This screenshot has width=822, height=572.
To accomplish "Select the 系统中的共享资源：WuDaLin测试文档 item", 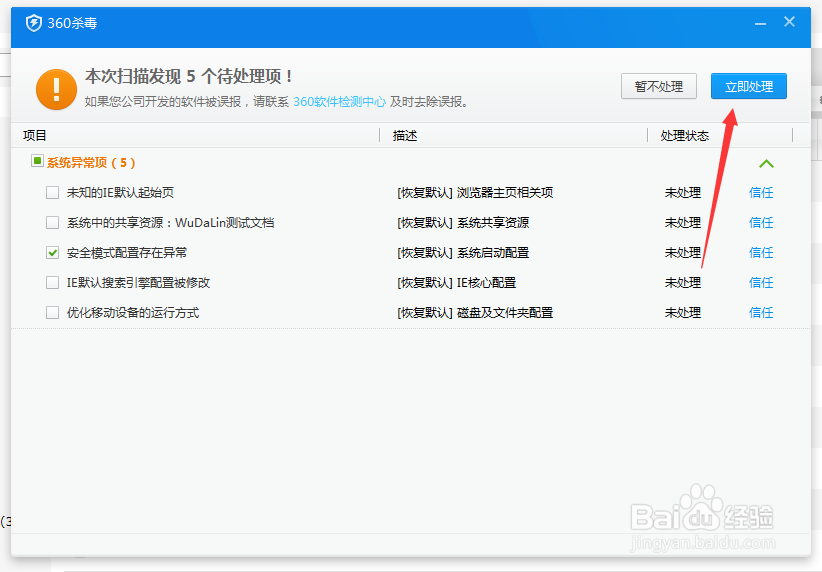I will pyautogui.click(x=170, y=223).
